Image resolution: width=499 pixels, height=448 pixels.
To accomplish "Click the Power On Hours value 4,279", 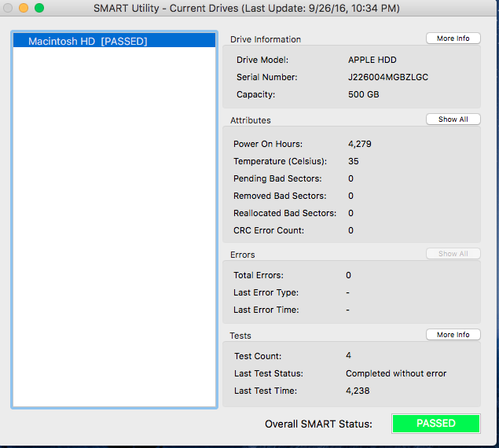I will pyautogui.click(x=360, y=144).
